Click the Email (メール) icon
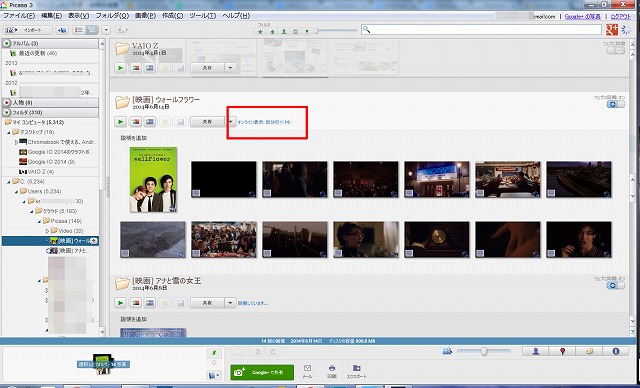Viewport: 640px width, 388px height. [x=307, y=371]
